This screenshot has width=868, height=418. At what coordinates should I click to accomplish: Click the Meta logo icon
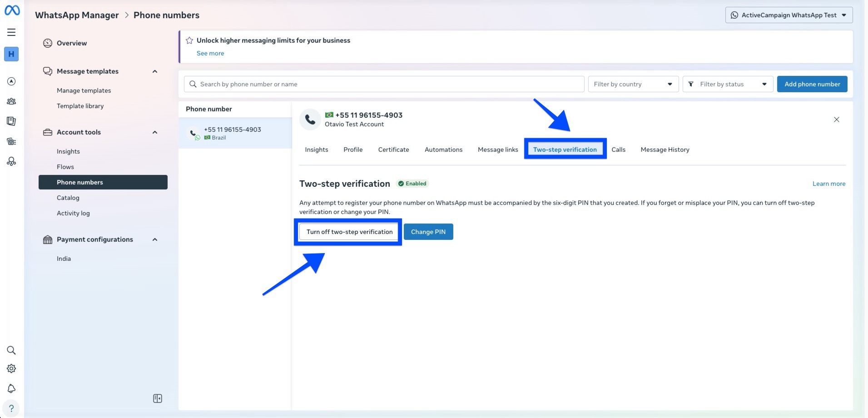coord(12,10)
